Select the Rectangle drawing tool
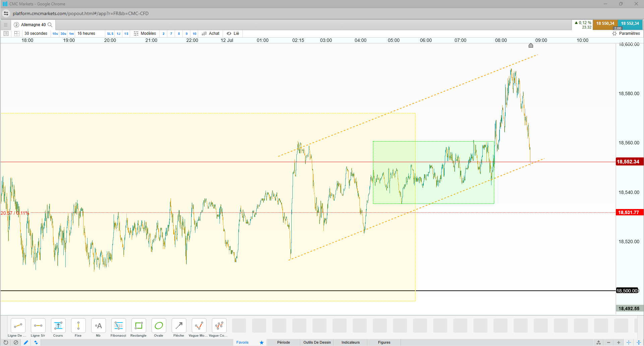This screenshot has height=346, width=644. (x=138, y=326)
